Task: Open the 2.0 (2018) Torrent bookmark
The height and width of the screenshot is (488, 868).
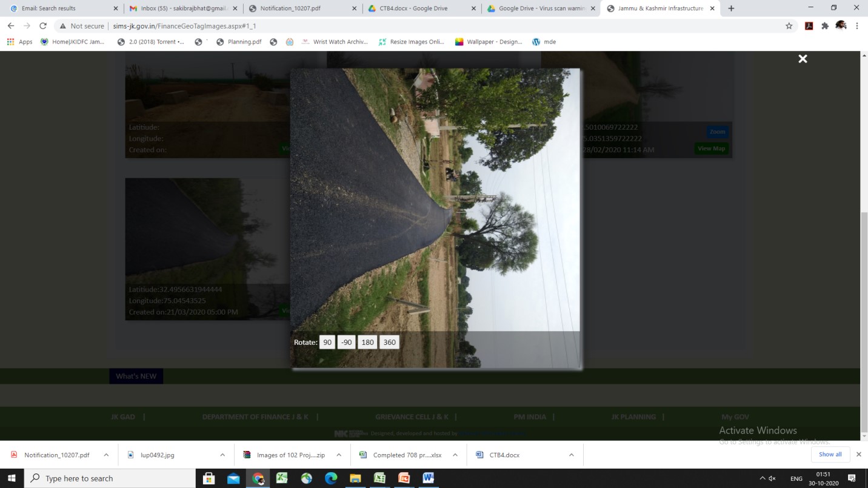Action: click(150, 42)
